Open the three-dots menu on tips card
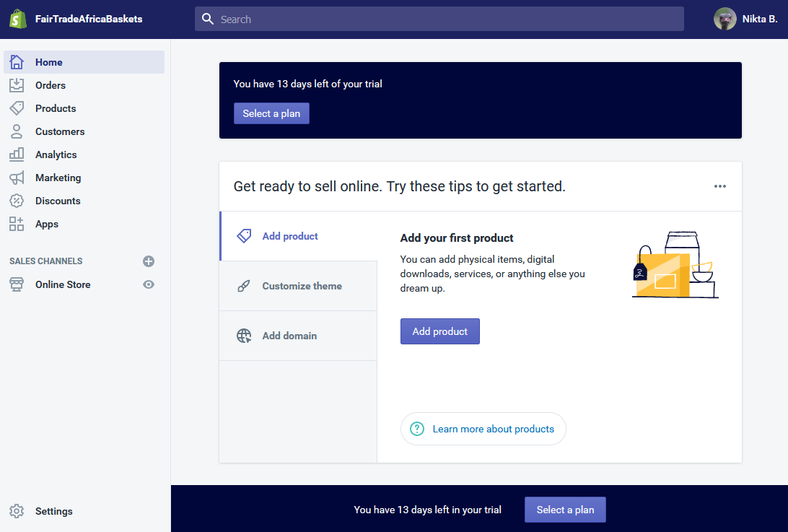The image size is (788, 532). 719,186
